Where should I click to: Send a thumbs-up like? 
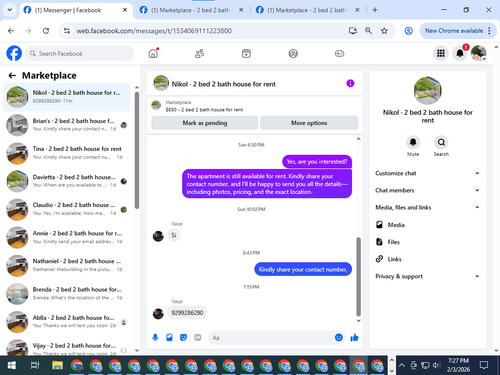click(x=354, y=338)
